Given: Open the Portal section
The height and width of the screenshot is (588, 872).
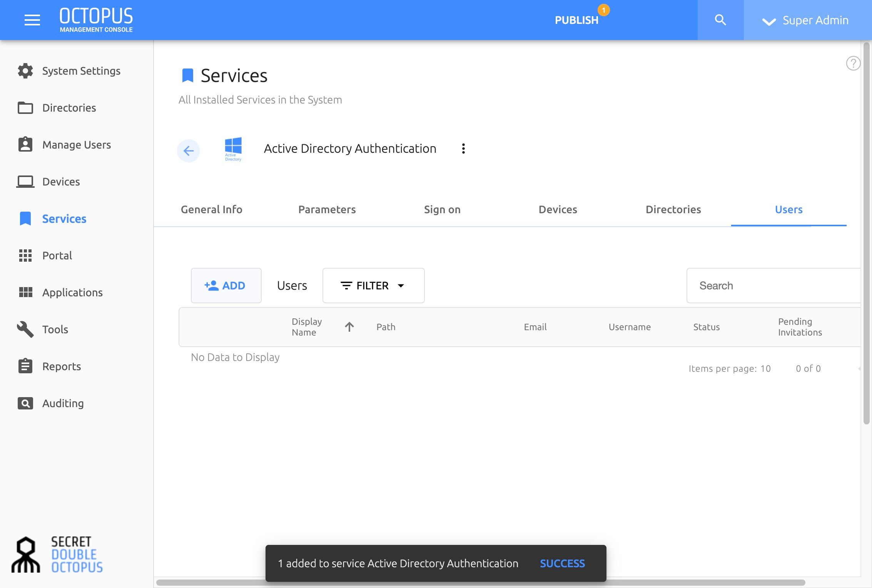Looking at the screenshot, I should click(x=57, y=256).
